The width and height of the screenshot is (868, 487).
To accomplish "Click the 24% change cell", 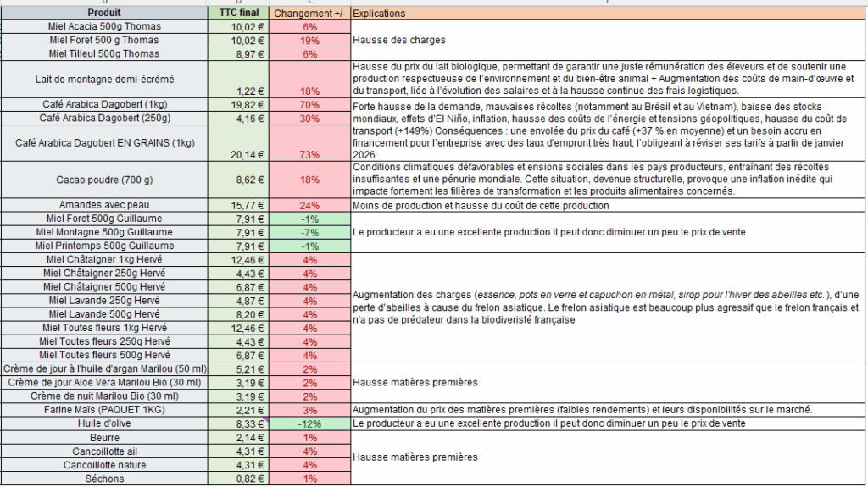I will [309, 205].
